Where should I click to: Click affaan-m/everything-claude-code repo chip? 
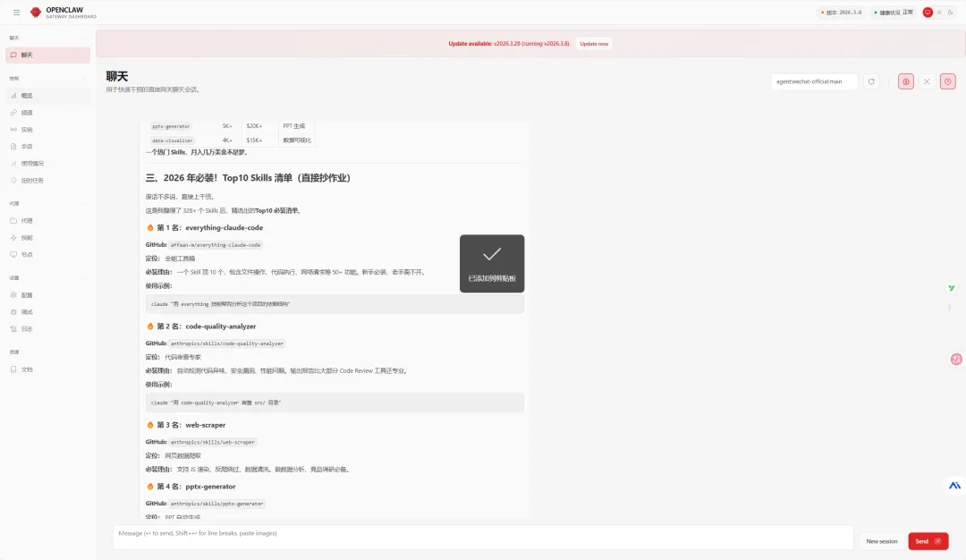click(x=216, y=245)
